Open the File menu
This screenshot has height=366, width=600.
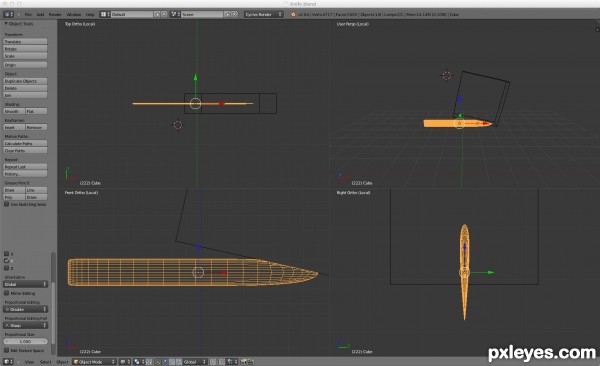pyautogui.click(x=28, y=15)
